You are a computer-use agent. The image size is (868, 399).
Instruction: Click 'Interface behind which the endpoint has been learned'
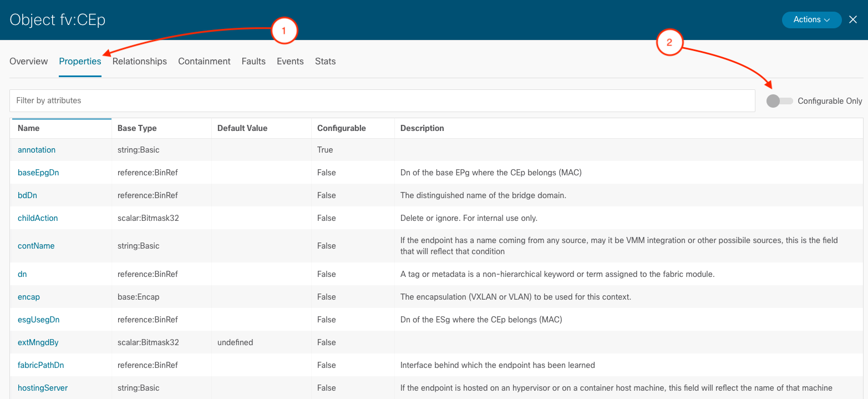pyautogui.click(x=498, y=365)
